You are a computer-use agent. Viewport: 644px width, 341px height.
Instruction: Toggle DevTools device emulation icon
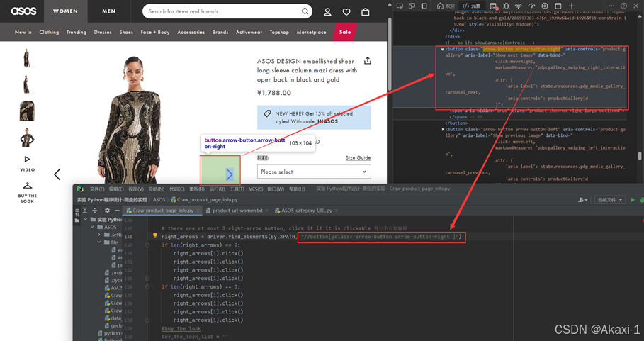click(412, 6)
